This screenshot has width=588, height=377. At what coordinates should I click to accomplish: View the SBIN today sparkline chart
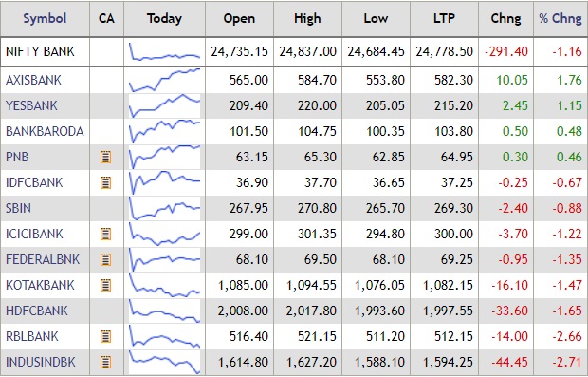click(x=164, y=208)
